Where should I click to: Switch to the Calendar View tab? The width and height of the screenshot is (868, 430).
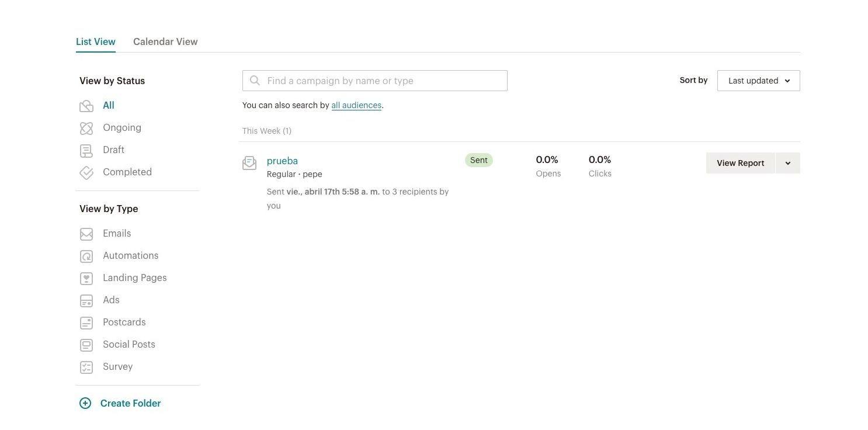pos(165,41)
